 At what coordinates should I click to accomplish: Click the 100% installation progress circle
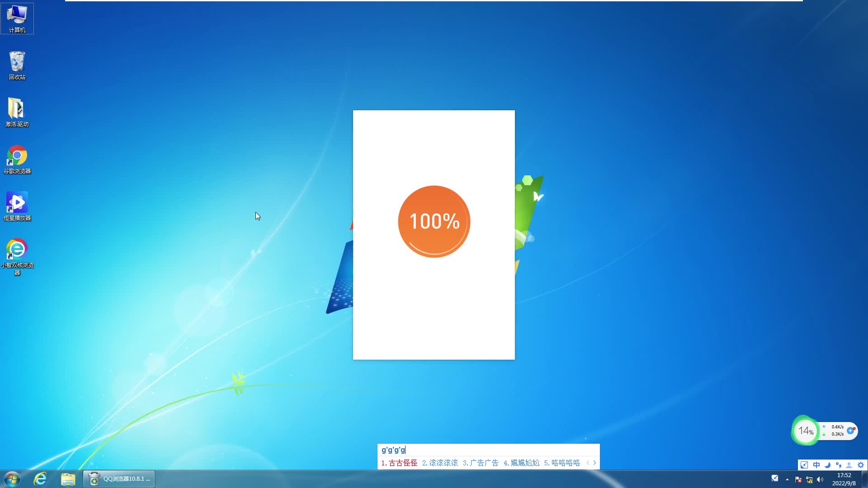coord(434,221)
